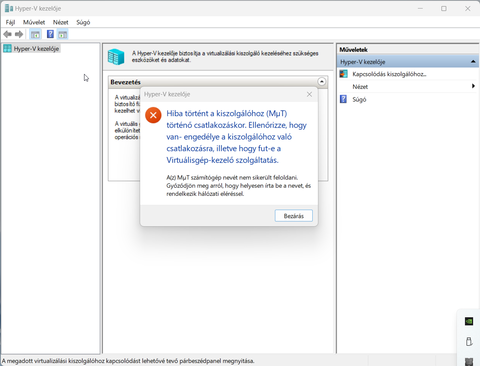This screenshot has height=366, width=480.
Task: Go back with the left arrow toolbar icon
Action: coord(7,34)
